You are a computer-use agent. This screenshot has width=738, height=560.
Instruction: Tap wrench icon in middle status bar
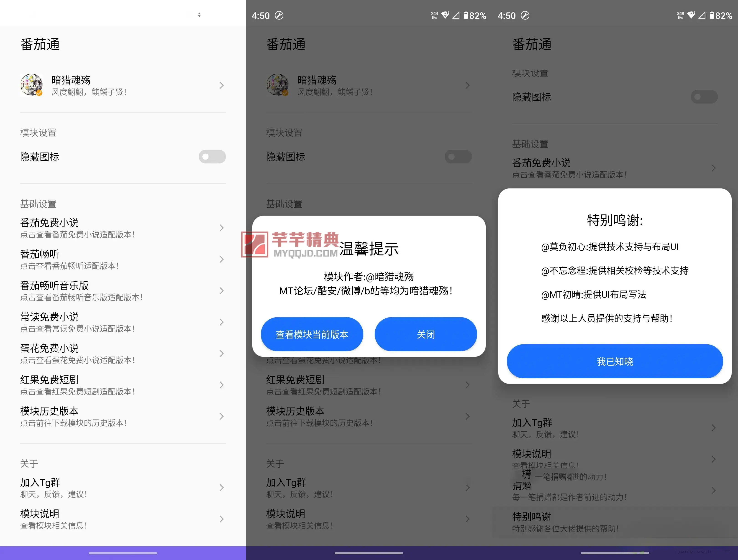coord(279,15)
